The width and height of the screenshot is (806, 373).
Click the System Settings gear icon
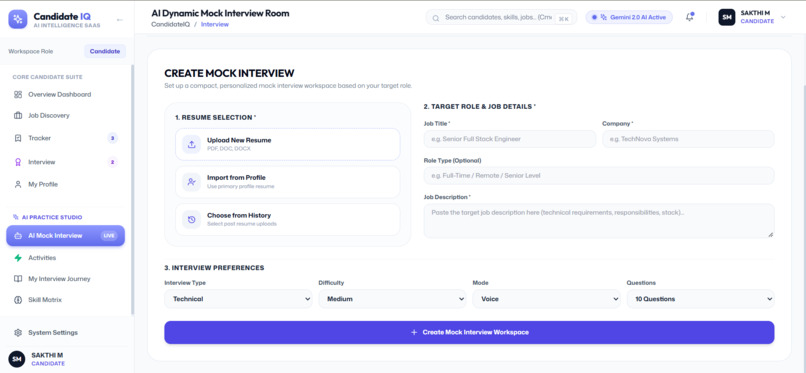tap(18, 332)
